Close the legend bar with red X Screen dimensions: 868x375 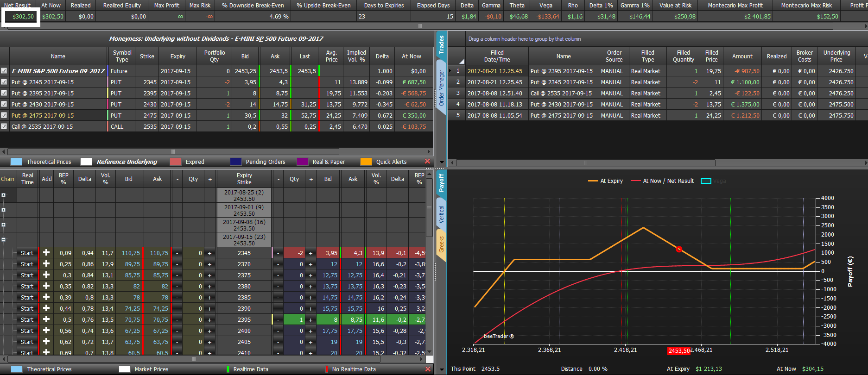click(427, 162)
